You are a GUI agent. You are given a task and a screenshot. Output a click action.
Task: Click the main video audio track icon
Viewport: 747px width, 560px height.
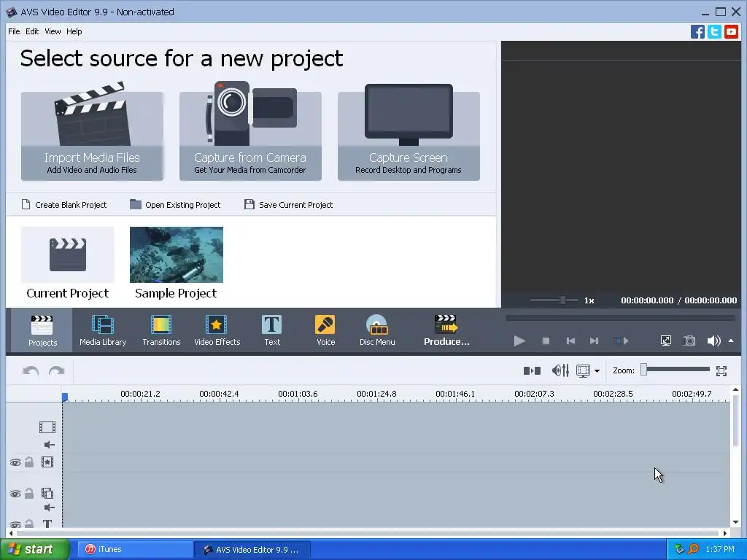[x=50, y=445]
